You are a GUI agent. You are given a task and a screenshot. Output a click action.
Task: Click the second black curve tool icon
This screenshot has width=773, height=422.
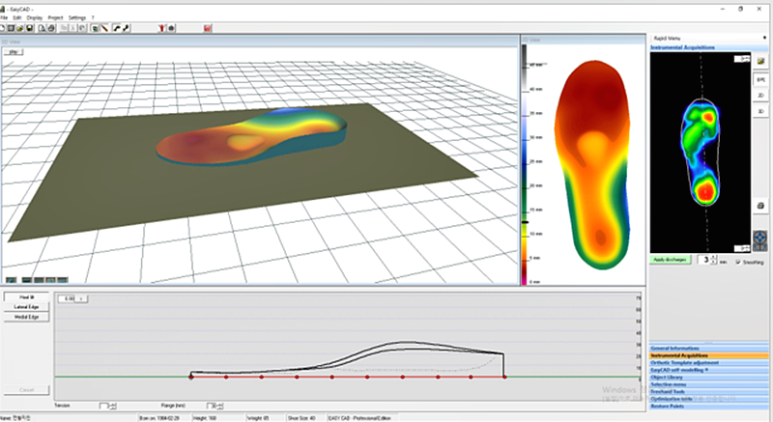(x=126, y=28)
